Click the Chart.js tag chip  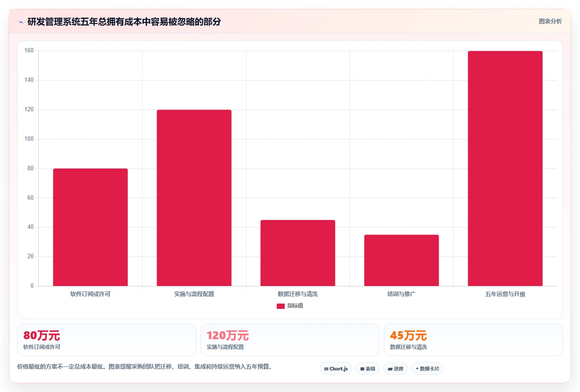(336, 369)
